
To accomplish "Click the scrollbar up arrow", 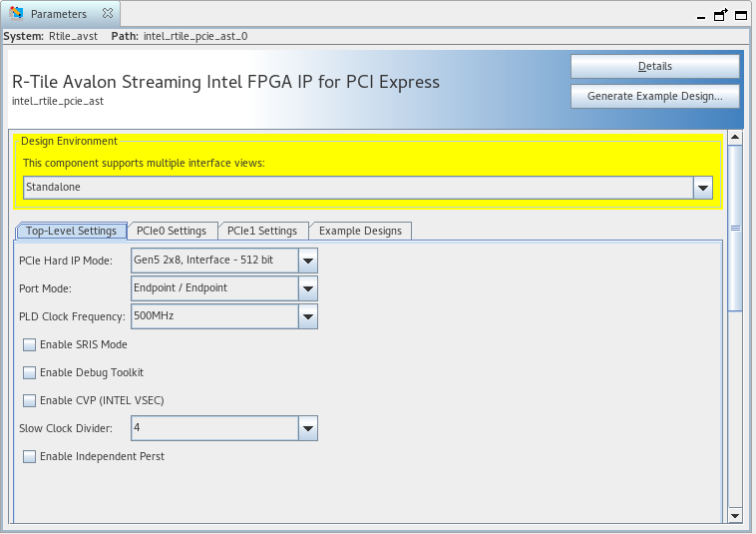I will tap(735, 139).
